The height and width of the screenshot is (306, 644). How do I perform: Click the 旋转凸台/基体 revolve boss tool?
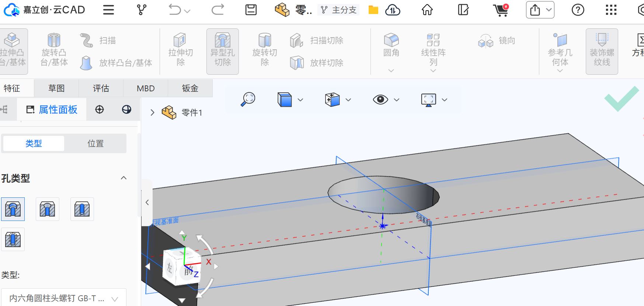pyautogui.click(x=54, y=51)
